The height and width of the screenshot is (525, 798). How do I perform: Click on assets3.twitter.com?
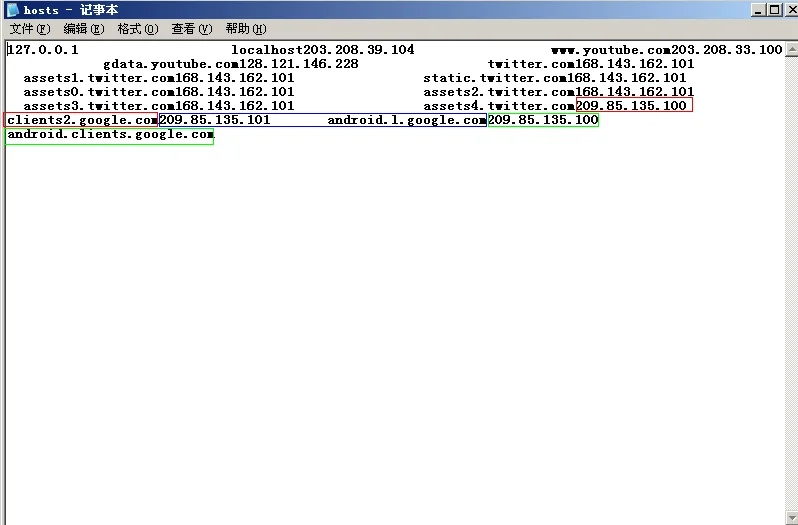(x=99, y=106)
